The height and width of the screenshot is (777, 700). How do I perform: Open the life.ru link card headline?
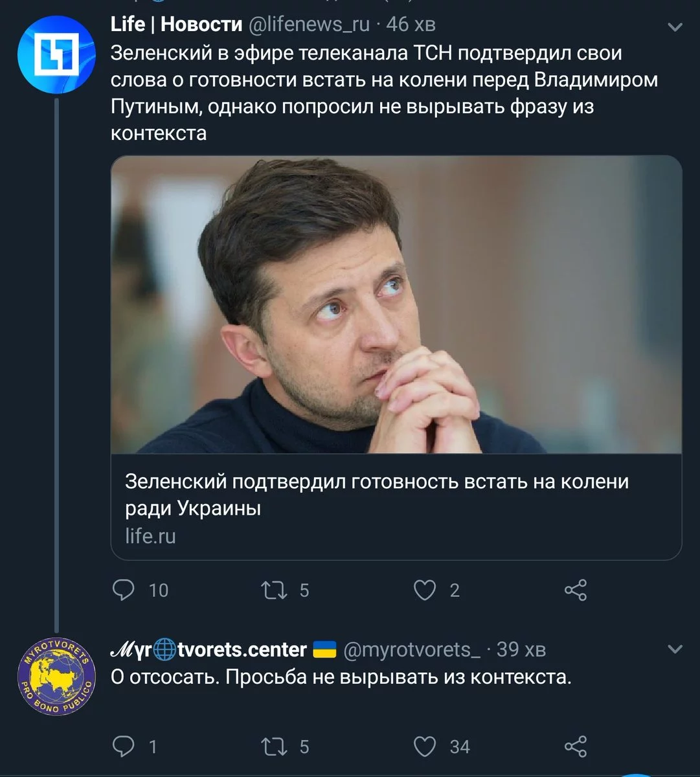click(376, 495)
